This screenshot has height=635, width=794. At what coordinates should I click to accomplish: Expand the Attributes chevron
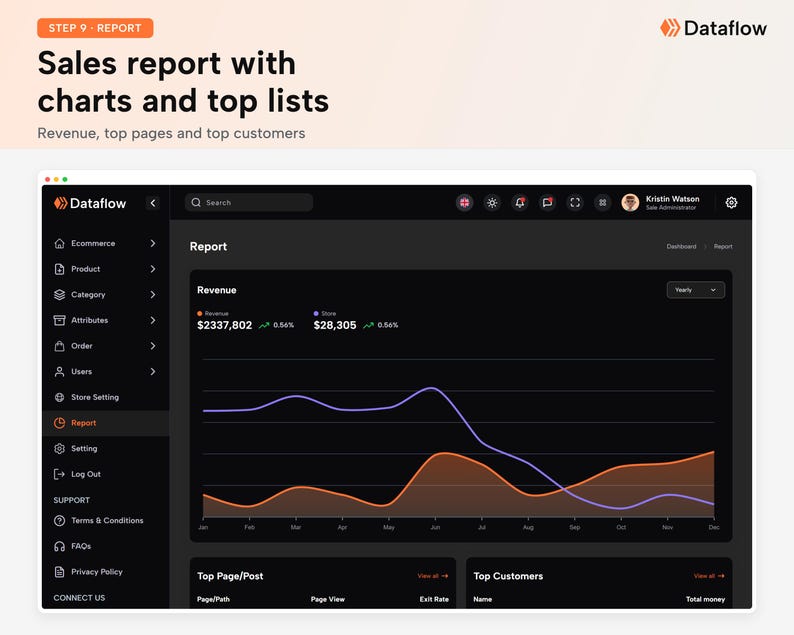[152, 320]
